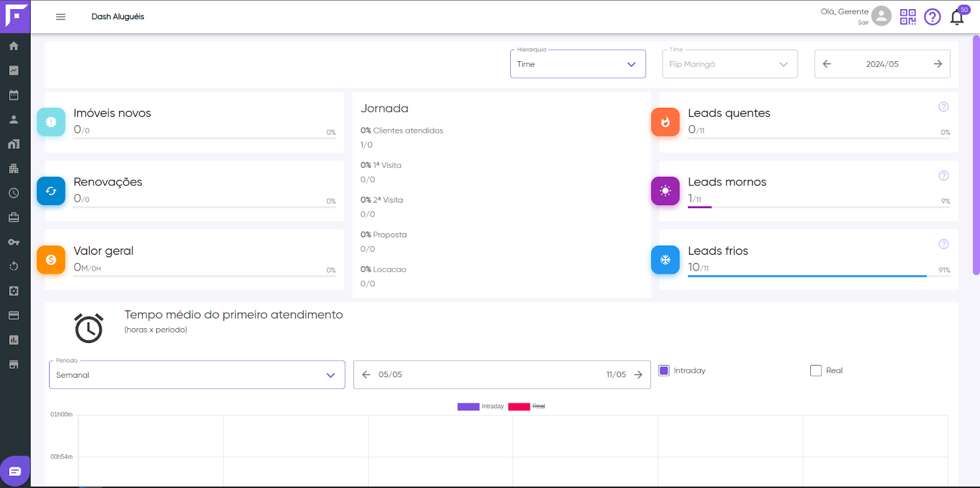Click the 0% Proposta row

[x=383, y=235]
